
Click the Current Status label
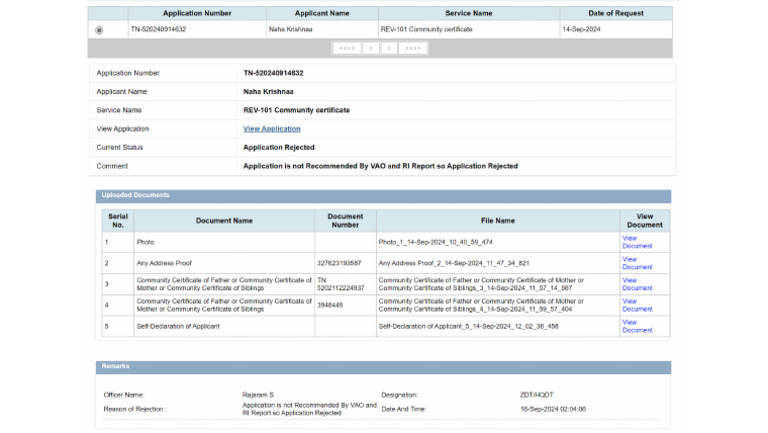(x=120, y=147)
